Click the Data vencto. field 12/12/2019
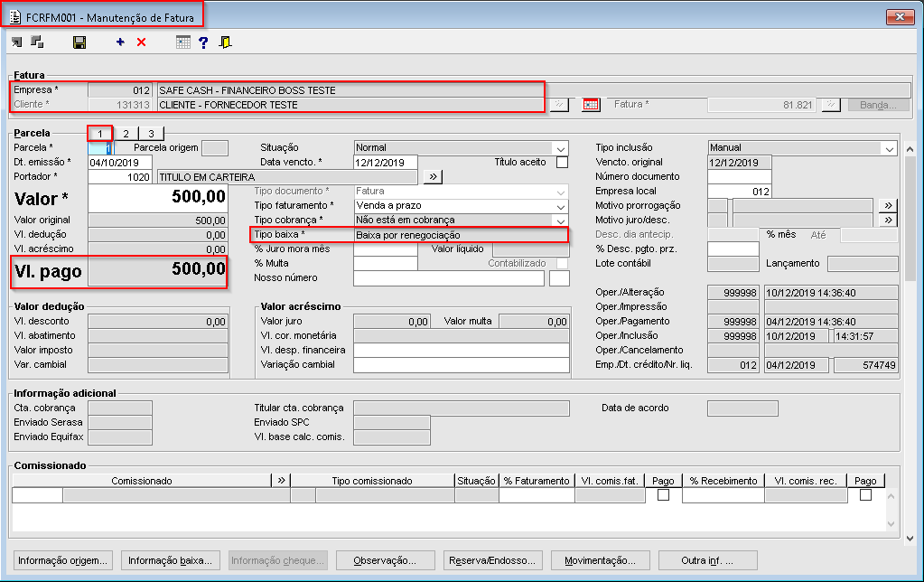Viewport: 924px width, 582px height. pos(386,162)
